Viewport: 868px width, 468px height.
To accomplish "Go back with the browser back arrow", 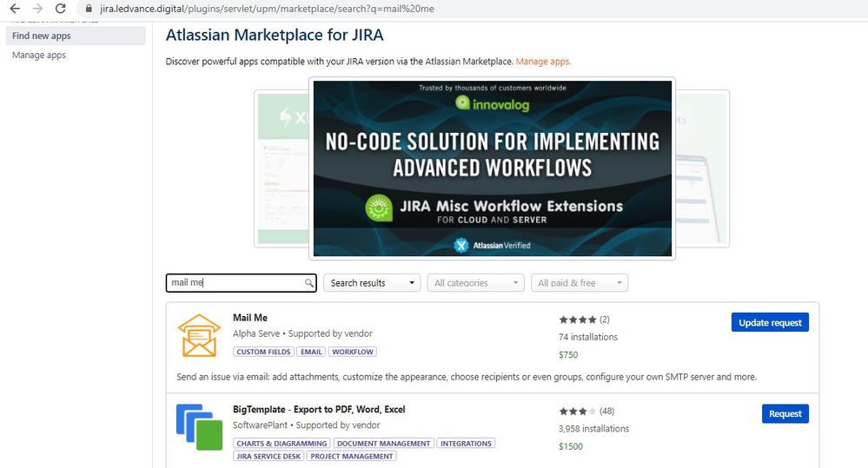I will [15, 9].
